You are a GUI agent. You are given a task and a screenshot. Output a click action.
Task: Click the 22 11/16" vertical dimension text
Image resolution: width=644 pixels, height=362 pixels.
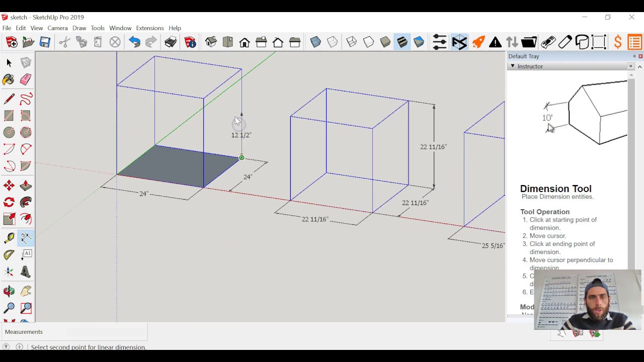[433, 147]
